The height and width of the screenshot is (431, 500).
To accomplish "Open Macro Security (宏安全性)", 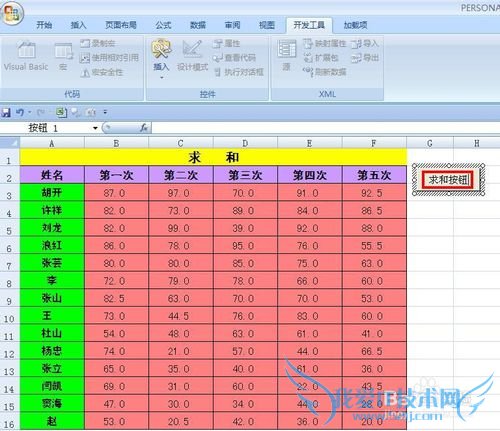I will click(x=102, y=72).
